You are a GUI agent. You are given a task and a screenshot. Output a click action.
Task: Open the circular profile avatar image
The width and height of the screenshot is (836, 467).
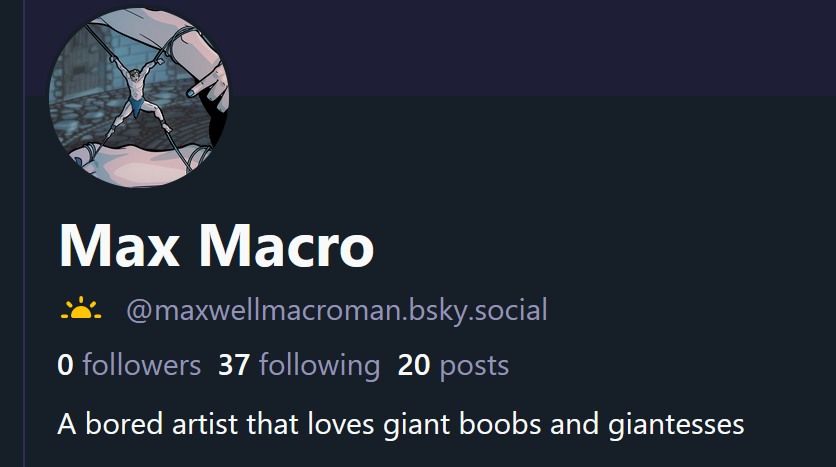(139, 98)
